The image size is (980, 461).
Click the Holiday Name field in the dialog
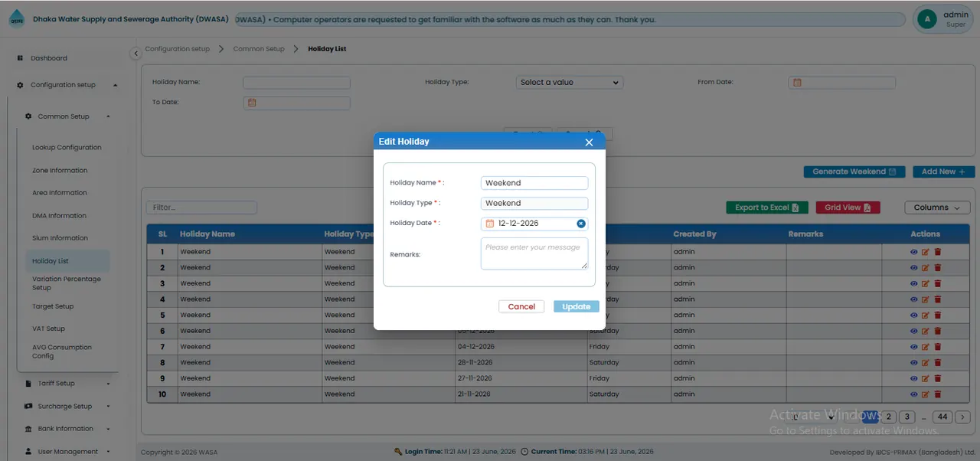coord(534,183)
